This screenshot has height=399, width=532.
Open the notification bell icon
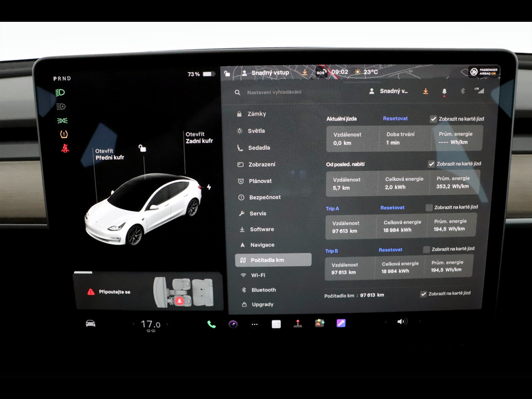point(444,91)
